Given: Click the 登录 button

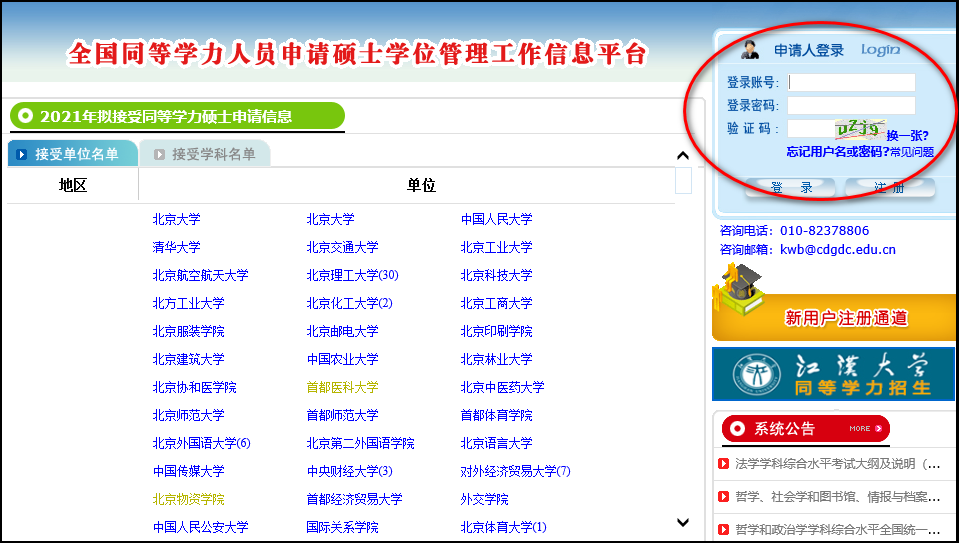Looking at the screenshot, I should pos(790,187).
